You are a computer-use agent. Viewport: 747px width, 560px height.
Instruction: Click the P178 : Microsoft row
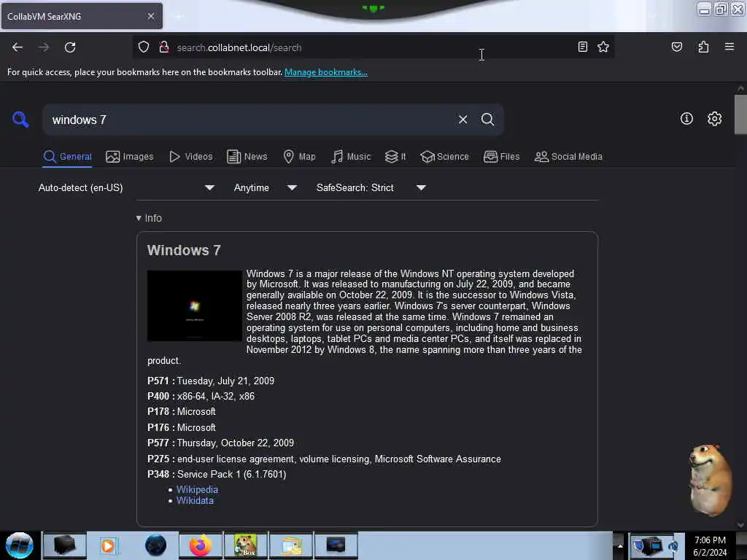182,411
